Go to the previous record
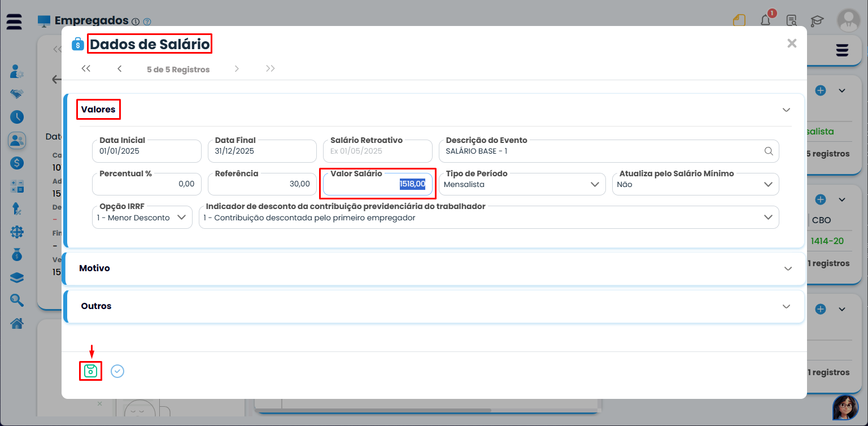This screenshot has height=426, width=868. click(120, 69)
